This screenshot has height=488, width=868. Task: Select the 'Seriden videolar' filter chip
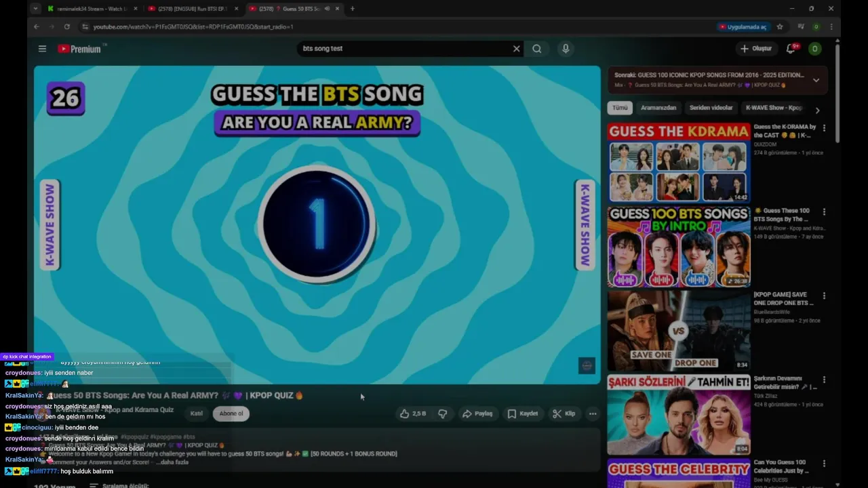click(711, 108)
